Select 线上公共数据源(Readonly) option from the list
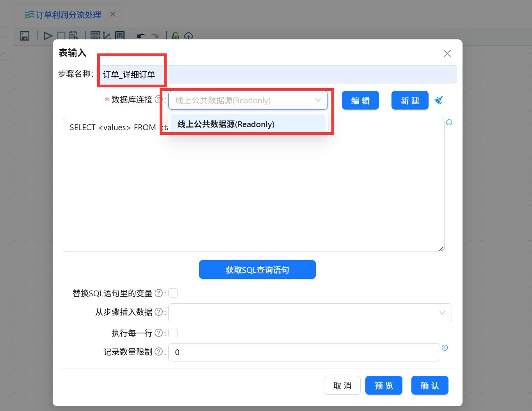Image resolution: width=532 pixels, height=411 pixels. [248, 124]
